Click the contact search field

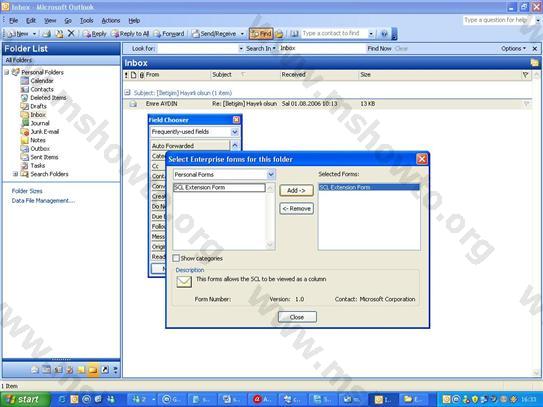click(x=334, y=33)
